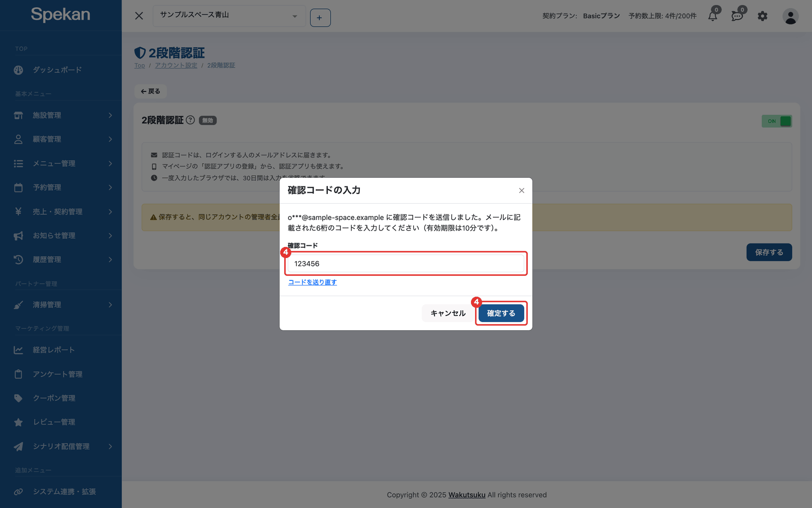The width and height of the screenshot is (812, 508).
Task: Close the sidebar with the X icon
Action: 139,16
